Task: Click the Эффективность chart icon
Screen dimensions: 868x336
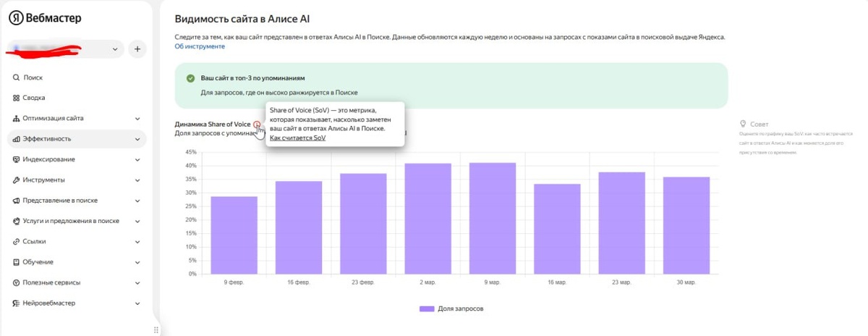Action: (x=16, y=138)
